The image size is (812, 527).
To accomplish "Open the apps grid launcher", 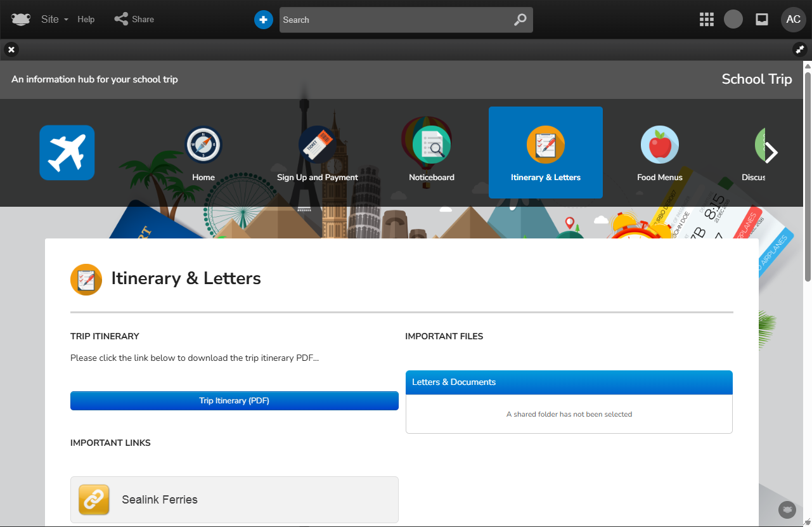I will tap(707, 20).
